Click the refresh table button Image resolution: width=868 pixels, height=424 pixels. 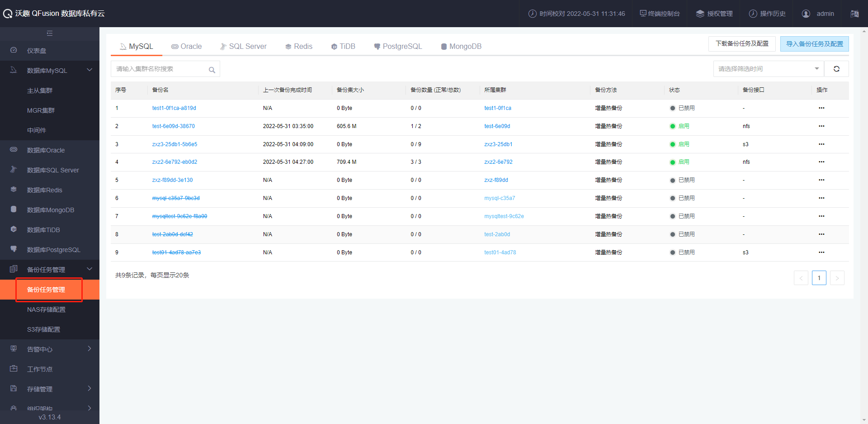(836, 69)
